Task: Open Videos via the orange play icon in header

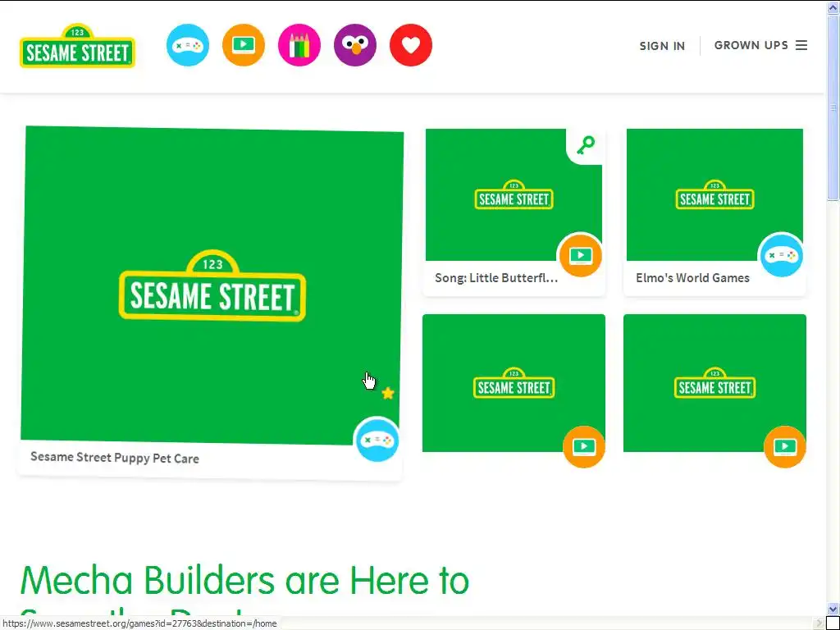Action: click(x=244, y=45)
